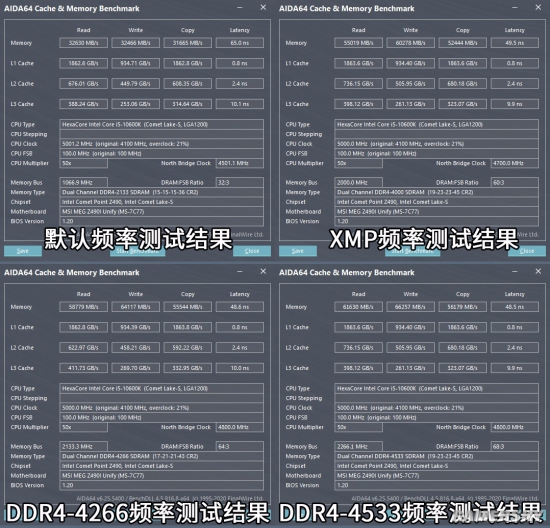Select the memory copy value 56179 MB/s
The image size is (550, 528).
click(463, 307)
